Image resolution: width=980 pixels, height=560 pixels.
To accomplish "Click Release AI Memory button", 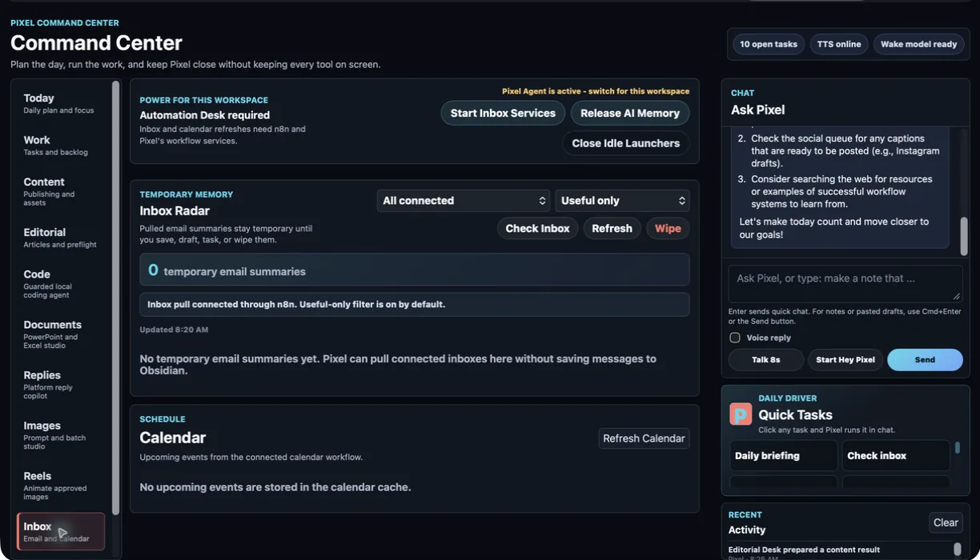I will (630, 113).
